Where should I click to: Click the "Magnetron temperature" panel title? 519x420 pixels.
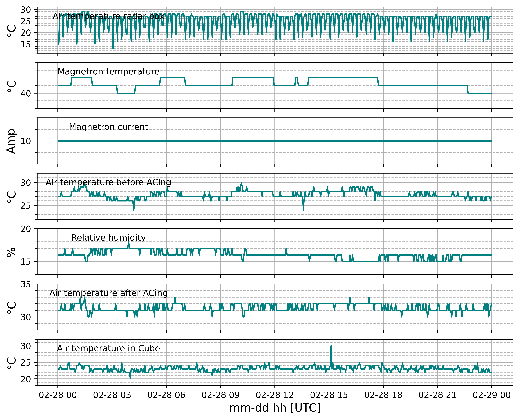(x=109, y=72)
